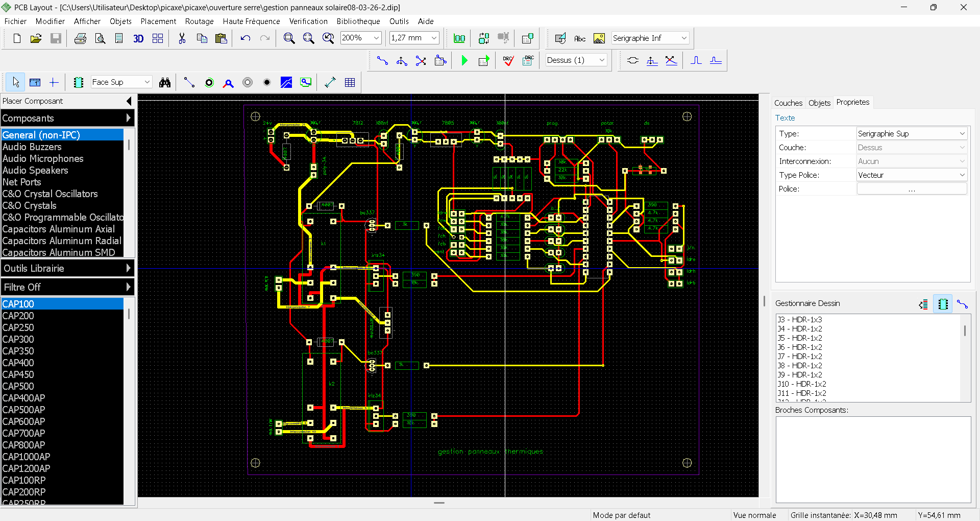Toggle components view in Gestionnaire Dessin
This screenshot has height=521, width=980.
point(943,304)
